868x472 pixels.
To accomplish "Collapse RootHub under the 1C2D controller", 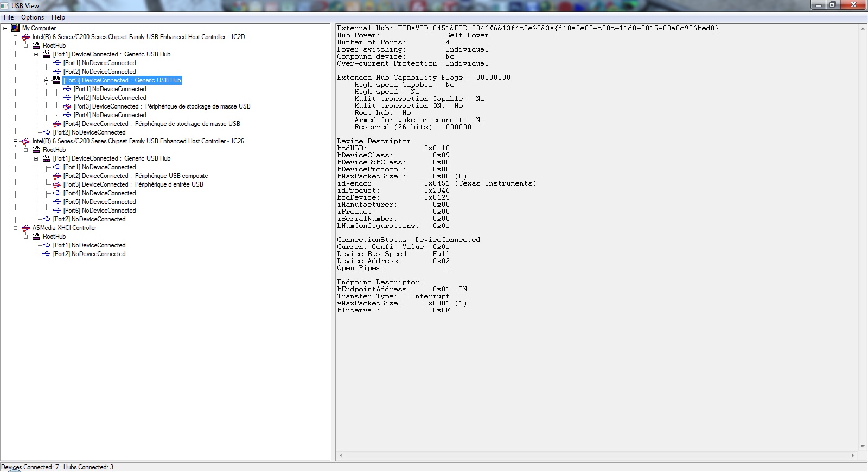I will [26, 46].
